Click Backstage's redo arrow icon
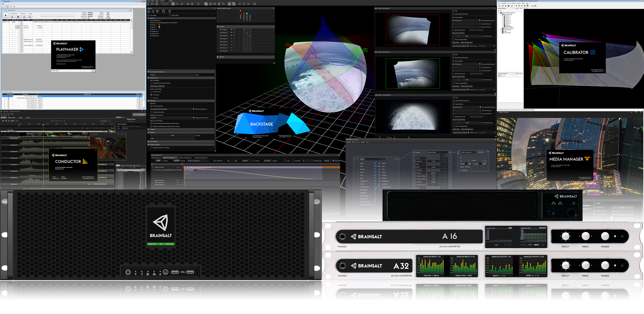Image resolution: width=644 pixels, height=314 pixels. [x=167, y=4]
